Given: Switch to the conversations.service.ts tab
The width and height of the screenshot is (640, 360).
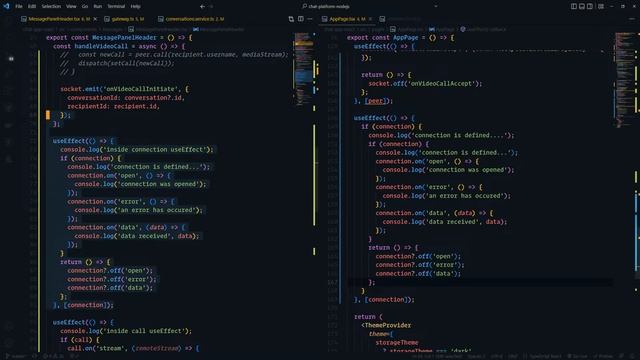Looking at the screenshot, I should point(191,19).
